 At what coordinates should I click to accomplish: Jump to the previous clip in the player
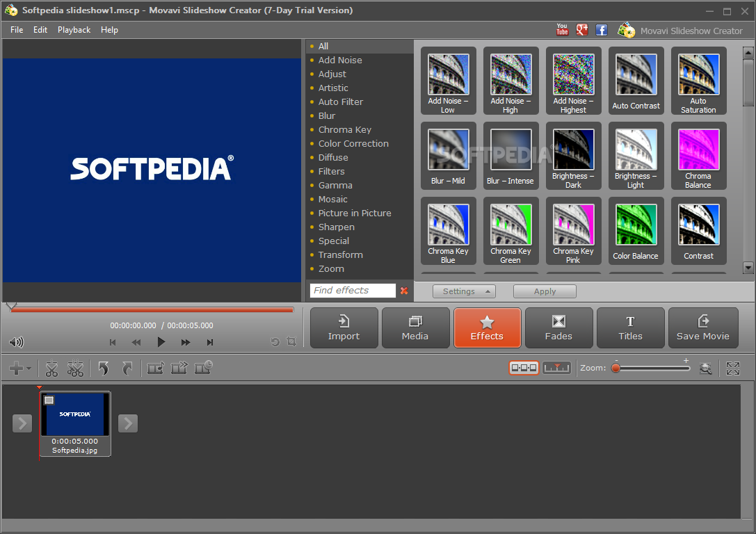coord(113,342)
